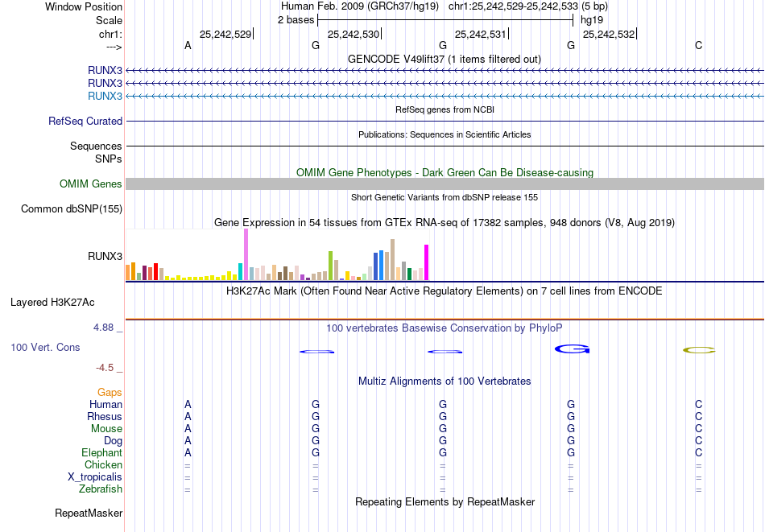Select the Dog alignment row label
Viewport: 765px width, 532px height.
point(114,441)
